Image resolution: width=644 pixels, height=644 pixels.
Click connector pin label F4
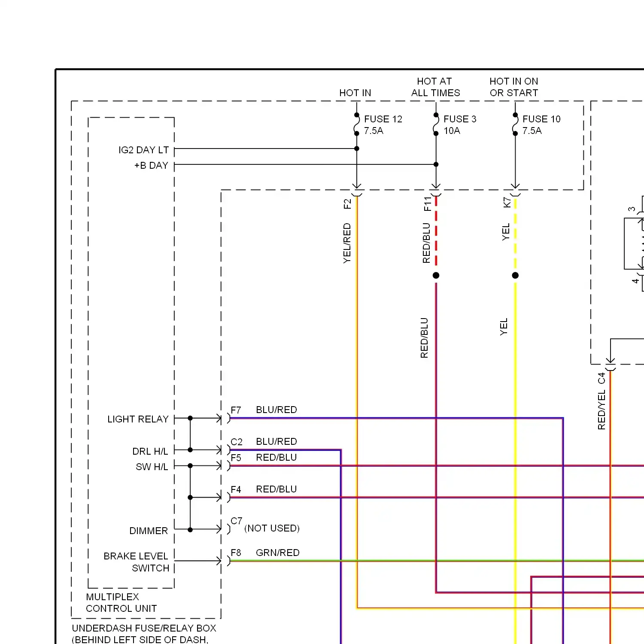point(236,489)
